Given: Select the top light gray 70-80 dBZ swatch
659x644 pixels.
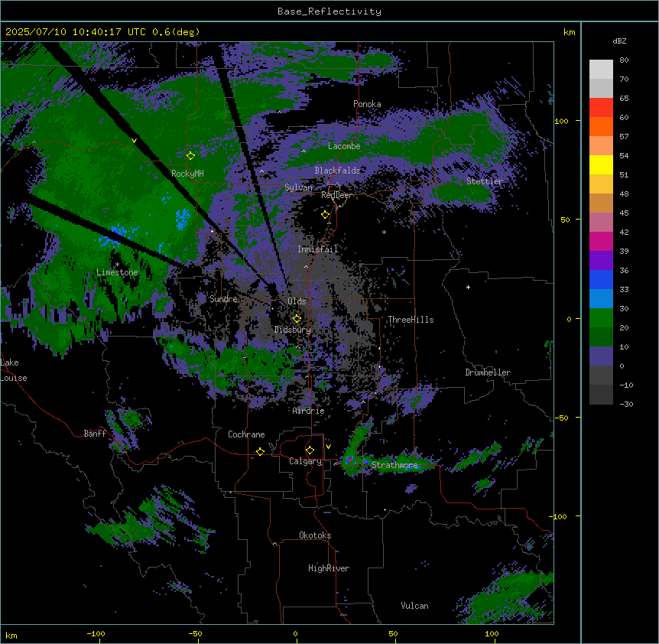Looking at the screenshot, I should pos(601,70).
